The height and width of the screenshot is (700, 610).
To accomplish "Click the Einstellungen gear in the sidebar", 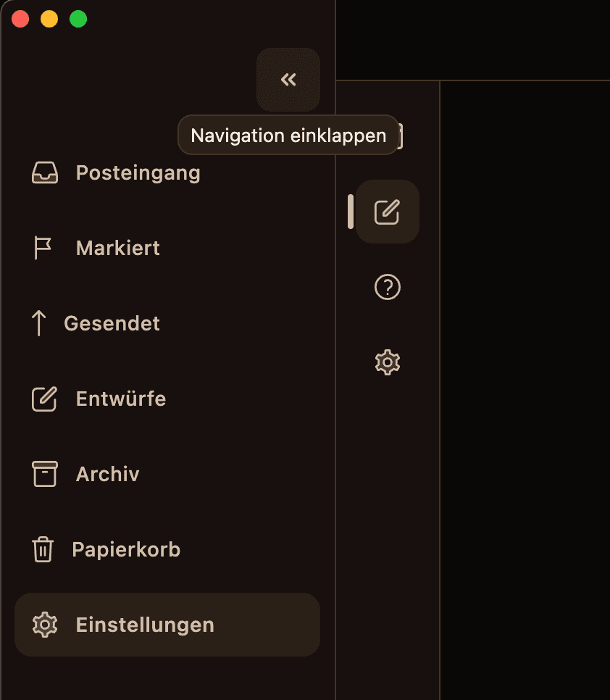I will 44,625.
